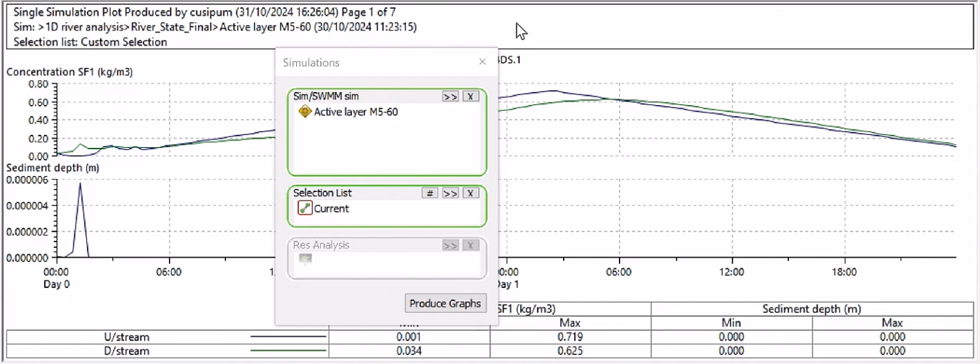The height and width of the screenshot is (364, 980).
Task: Click the Day 0 time axis label
Action: [57, 284]
